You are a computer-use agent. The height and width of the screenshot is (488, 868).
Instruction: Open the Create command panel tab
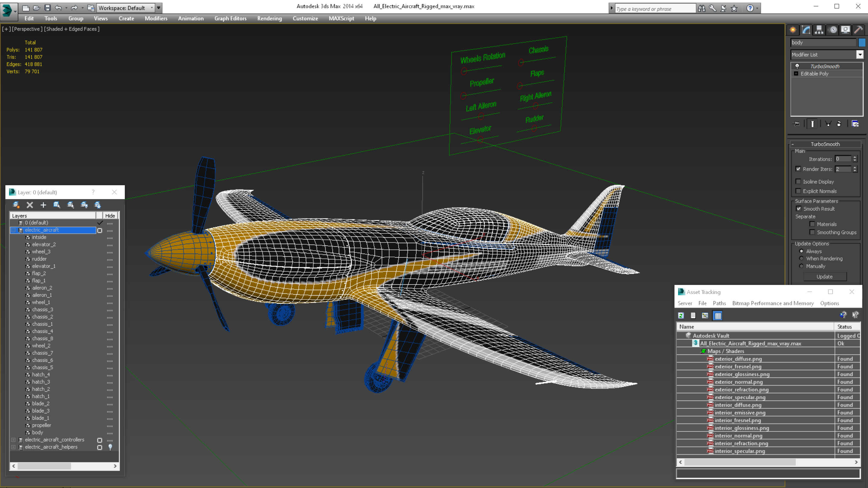click(793, 30)
